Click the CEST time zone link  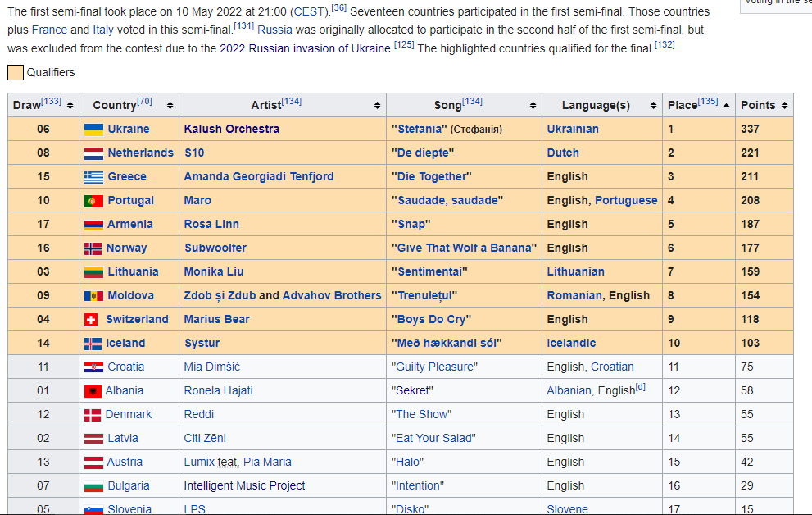click(x=309, y=12)
